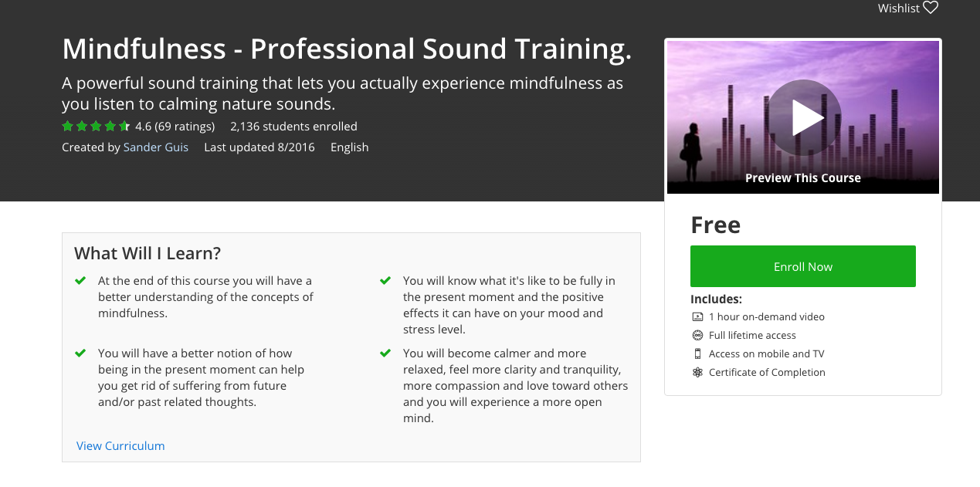Screen dimensions: 980x487
Task: Click the mobile phone access icon
Action: [697, 354]
